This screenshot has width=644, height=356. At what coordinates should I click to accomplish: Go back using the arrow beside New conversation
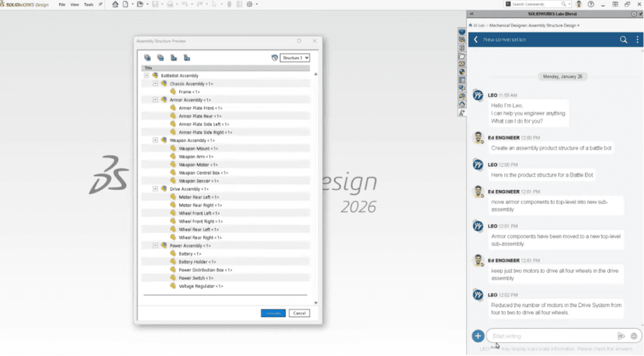pyautogui.click(x=475, y=40)
